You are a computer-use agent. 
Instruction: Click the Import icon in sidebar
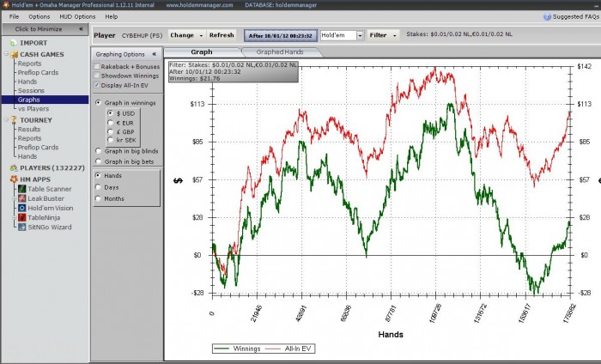pos(14,43)
